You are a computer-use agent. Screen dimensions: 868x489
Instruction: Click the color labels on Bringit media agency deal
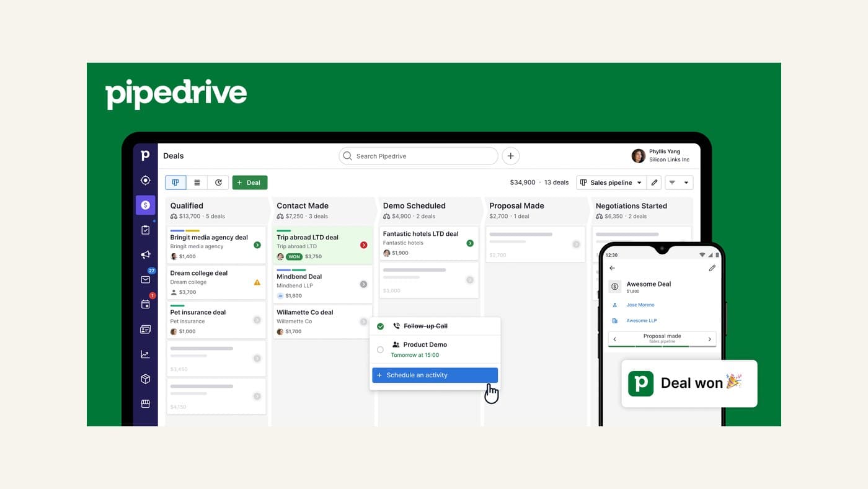pos(185,231)
